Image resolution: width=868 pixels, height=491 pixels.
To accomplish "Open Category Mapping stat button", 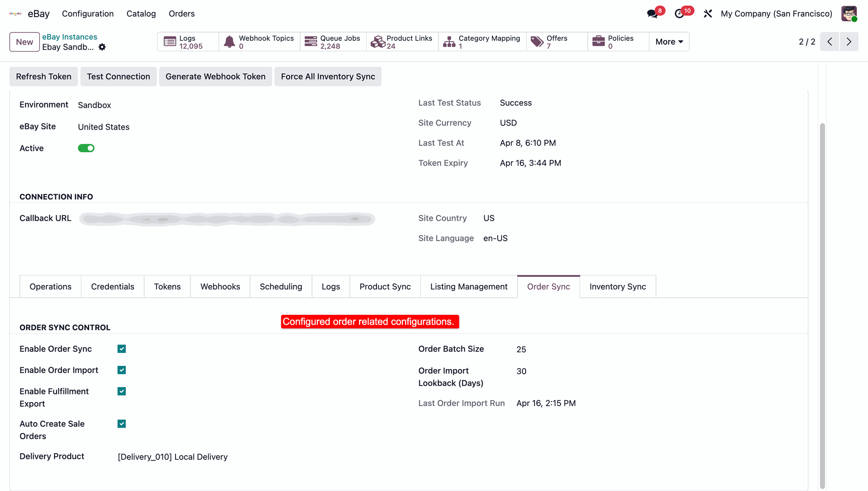I will click(x=482, y=42).
